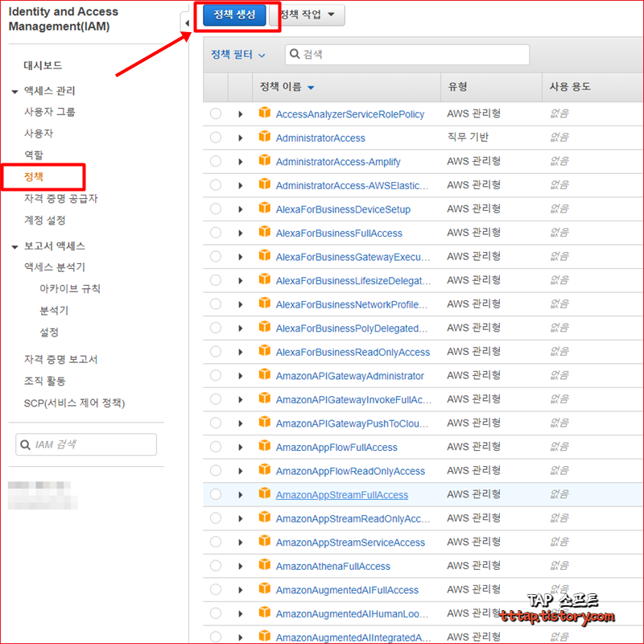
Task: Collapse the 보고서 액세스 section
Action: pyautogui.click(x=14, y=247)
